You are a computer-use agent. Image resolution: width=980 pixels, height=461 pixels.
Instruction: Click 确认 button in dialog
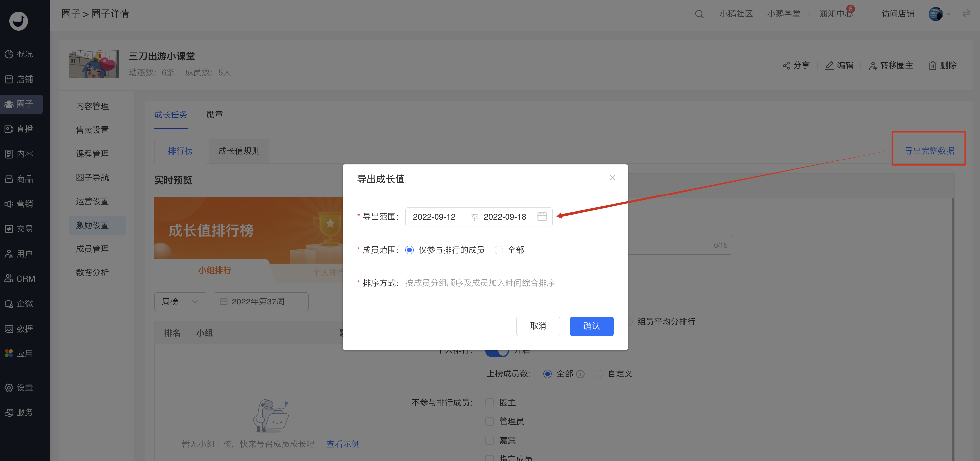591,326
